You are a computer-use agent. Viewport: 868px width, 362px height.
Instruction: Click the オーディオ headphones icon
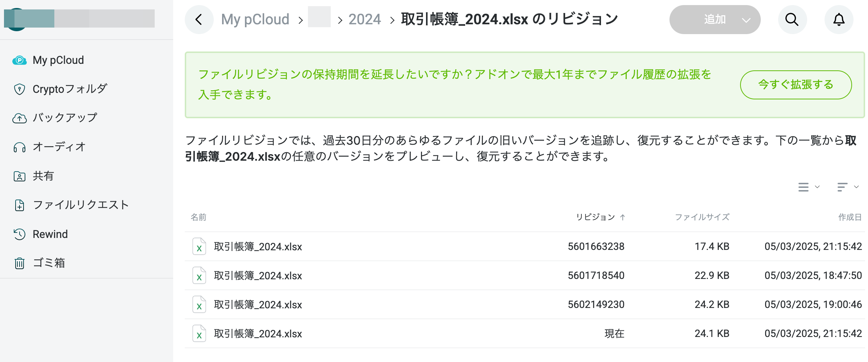click(x=20, y=147)
